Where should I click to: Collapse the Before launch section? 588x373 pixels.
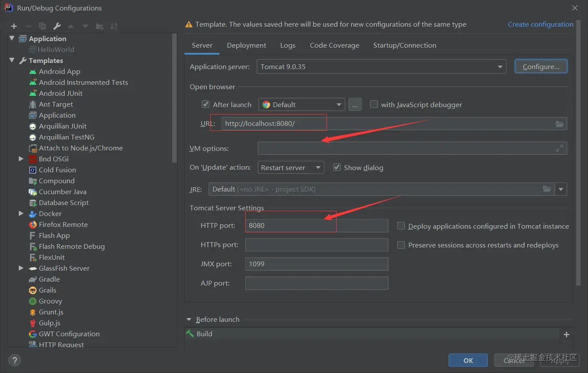coord(189,319)
